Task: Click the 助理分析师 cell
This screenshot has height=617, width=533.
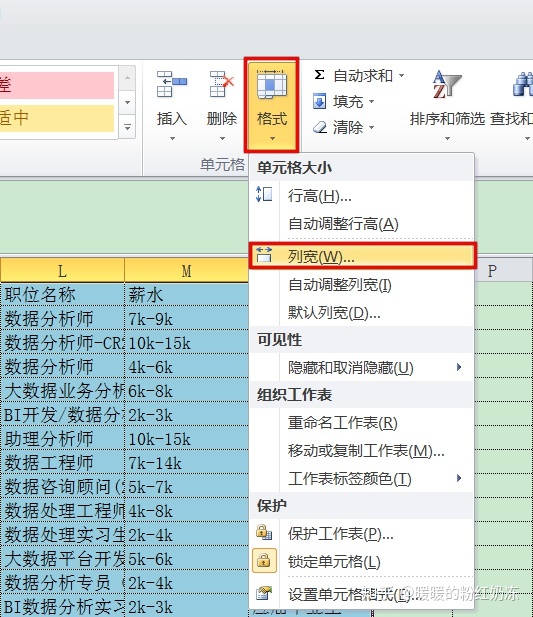Action: coord(62,438)
